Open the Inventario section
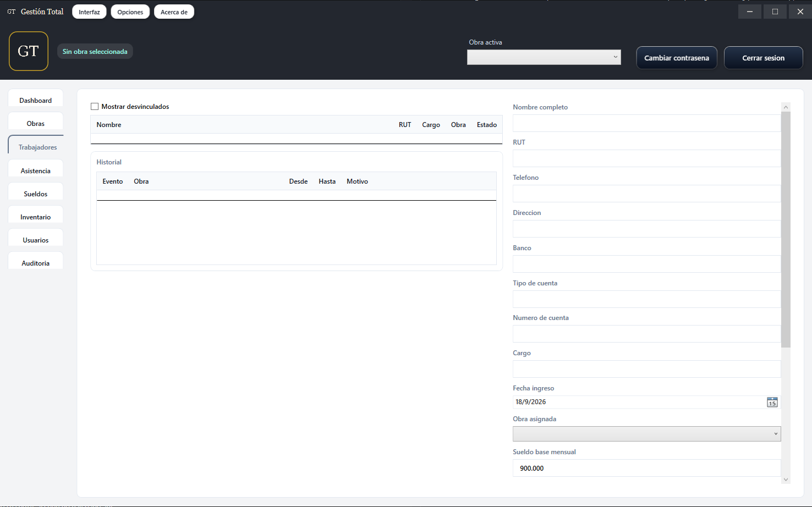Screen dimensions: 812x507 click(x=36, y=217)
